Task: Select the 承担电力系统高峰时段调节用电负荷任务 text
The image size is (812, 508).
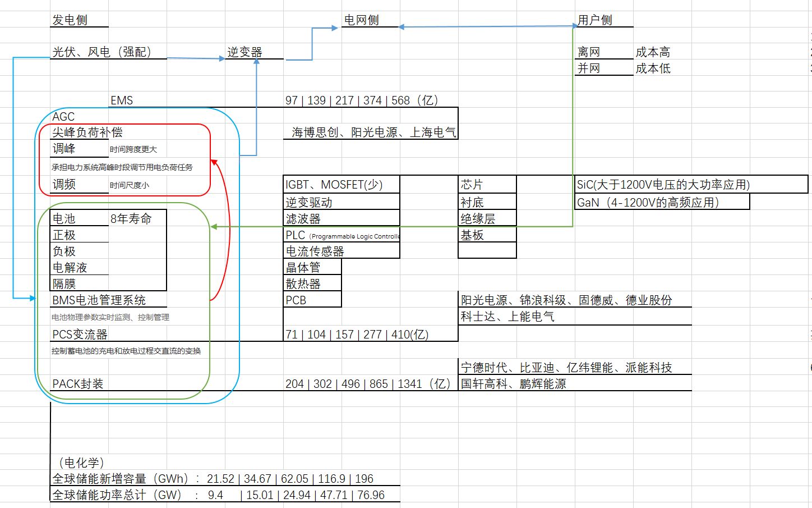Action: coord(122,167)
